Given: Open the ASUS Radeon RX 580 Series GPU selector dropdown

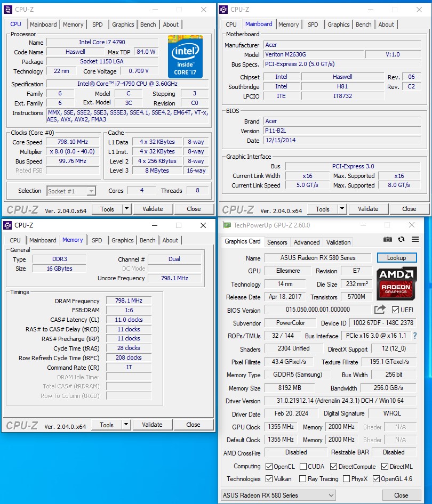Looking at the screenshot, I should coord(278,495).
